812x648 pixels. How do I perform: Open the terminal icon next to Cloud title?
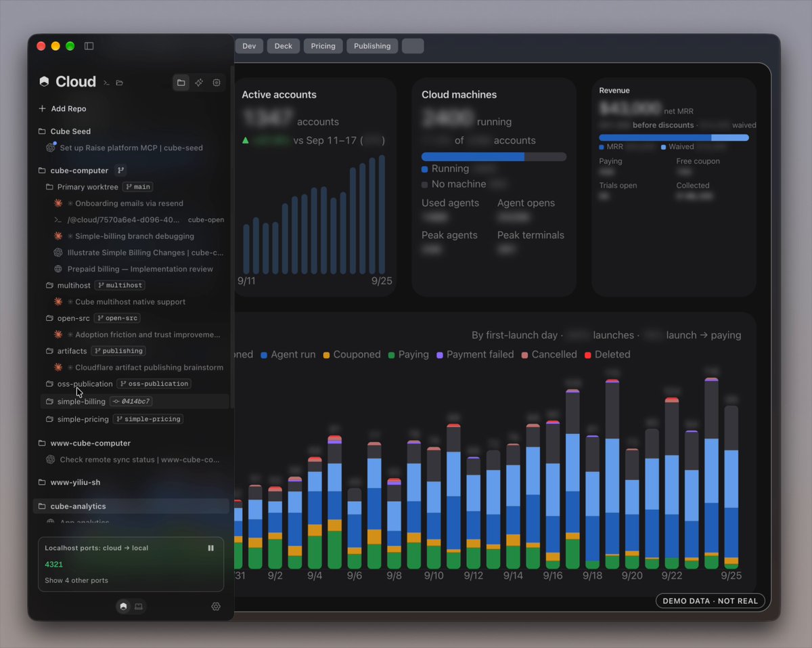[106, 83]
